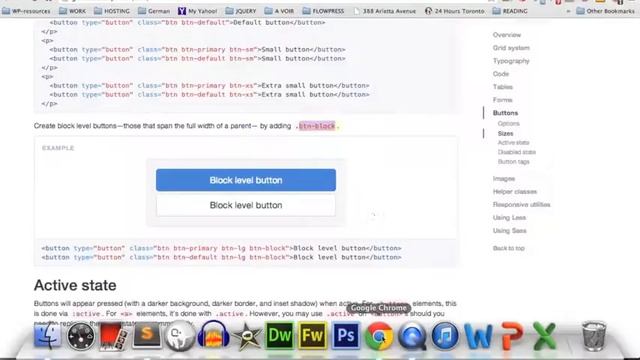Open the 24 Hours Toronto bookmark

(x=455, y=11)
